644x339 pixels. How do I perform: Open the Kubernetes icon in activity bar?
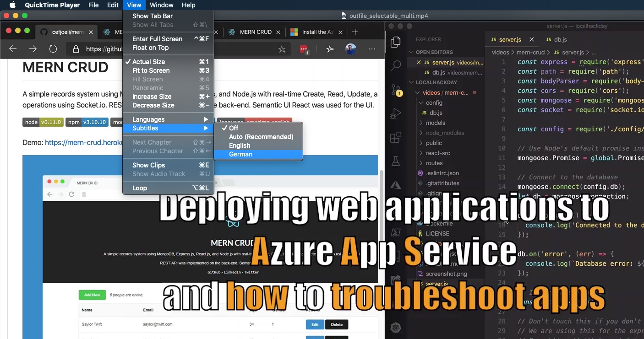(x=396, y=327)
